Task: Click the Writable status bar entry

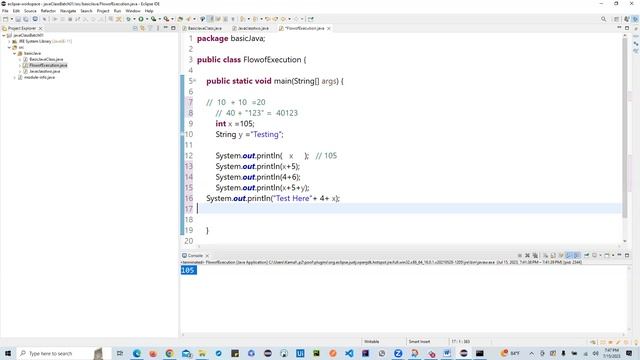Action: 371,342
